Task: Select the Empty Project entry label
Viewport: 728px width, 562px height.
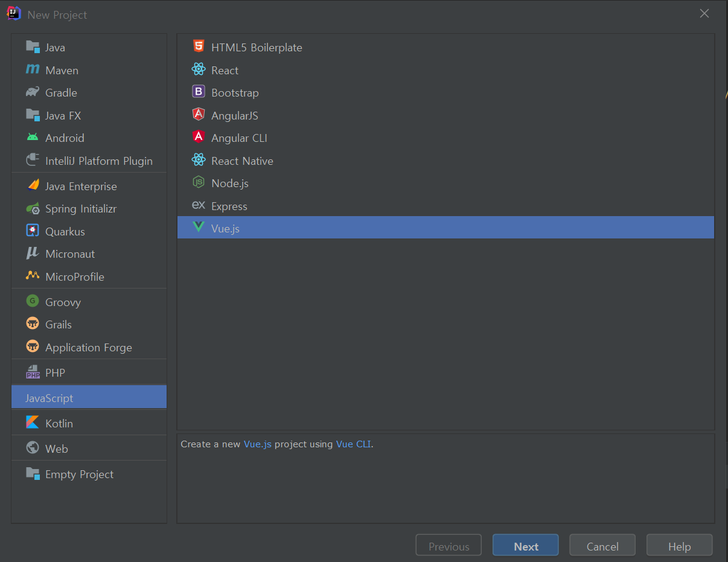Action: click(79, 474)
